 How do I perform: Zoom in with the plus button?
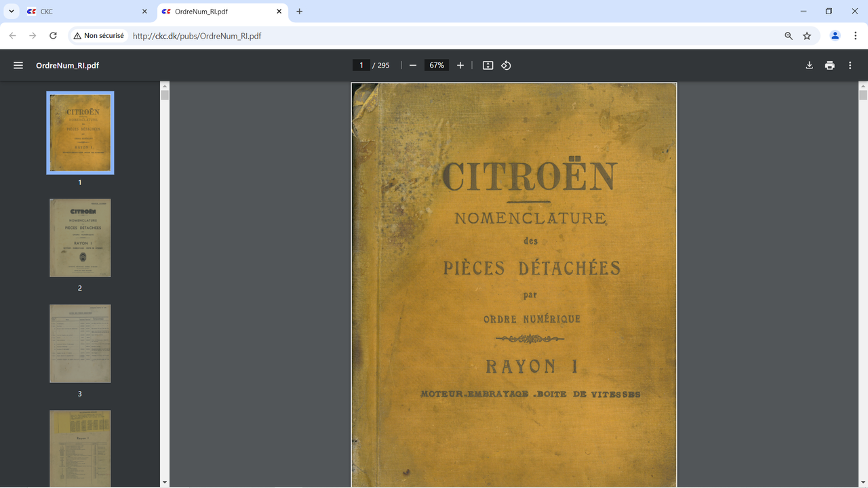(460, 65)
